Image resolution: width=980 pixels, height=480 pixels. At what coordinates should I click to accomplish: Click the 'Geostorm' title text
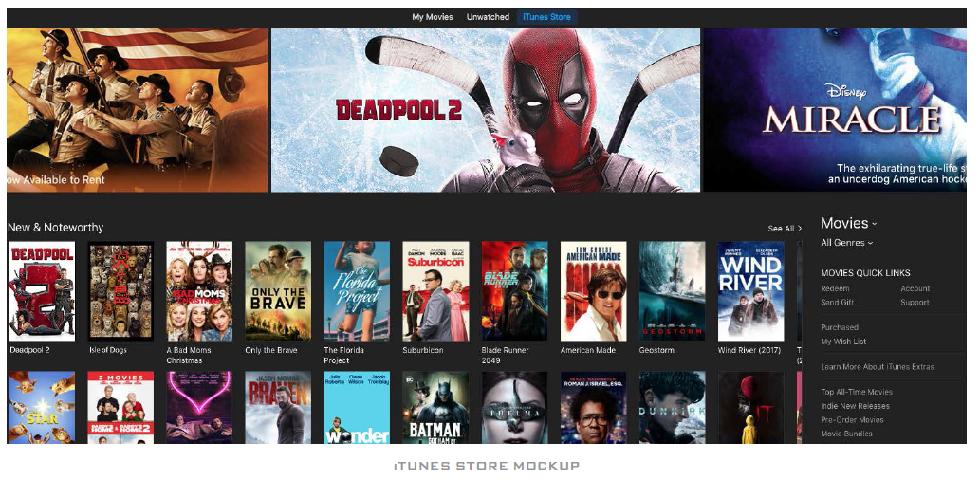click(656, 350)
